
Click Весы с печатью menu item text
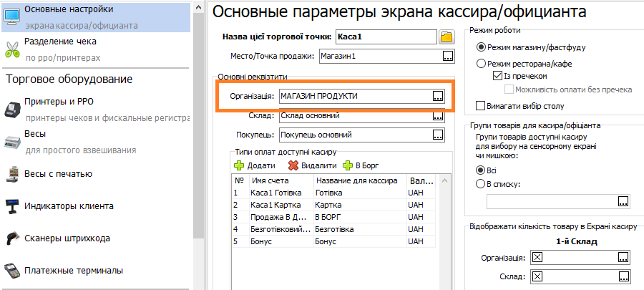59,174
